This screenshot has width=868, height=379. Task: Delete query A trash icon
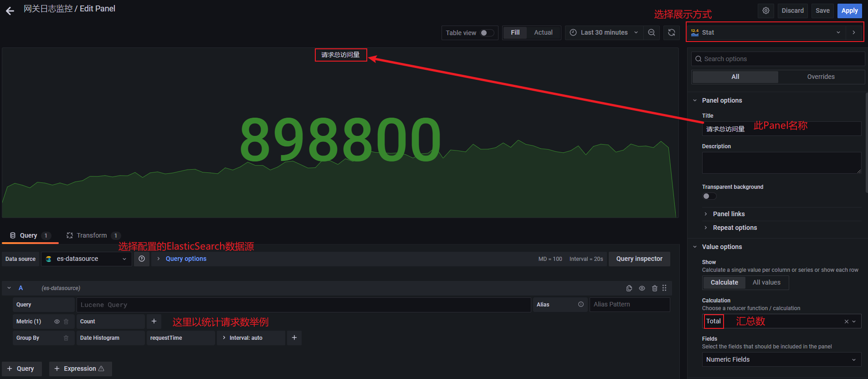click(655, 288)
